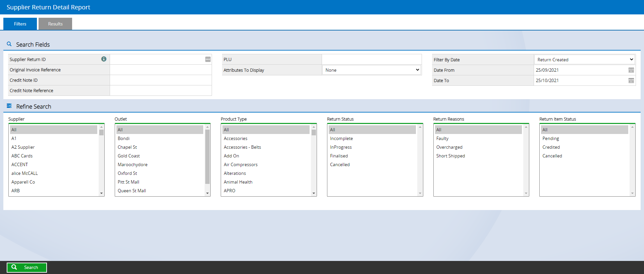Select Pitt St Mall outlet
Image resolution: width=644 pixels, height=274 pixels.
[x=160, y=182]
